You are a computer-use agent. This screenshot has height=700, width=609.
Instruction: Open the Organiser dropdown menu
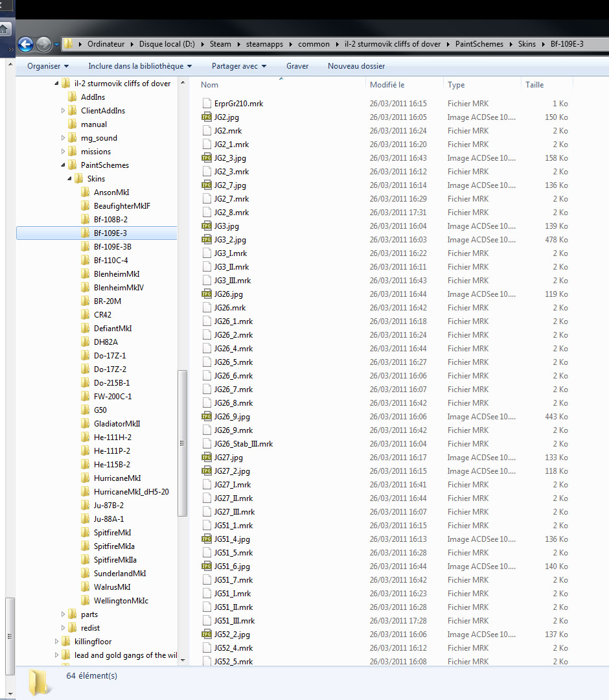pyautogui.click(x=48, y=66)
